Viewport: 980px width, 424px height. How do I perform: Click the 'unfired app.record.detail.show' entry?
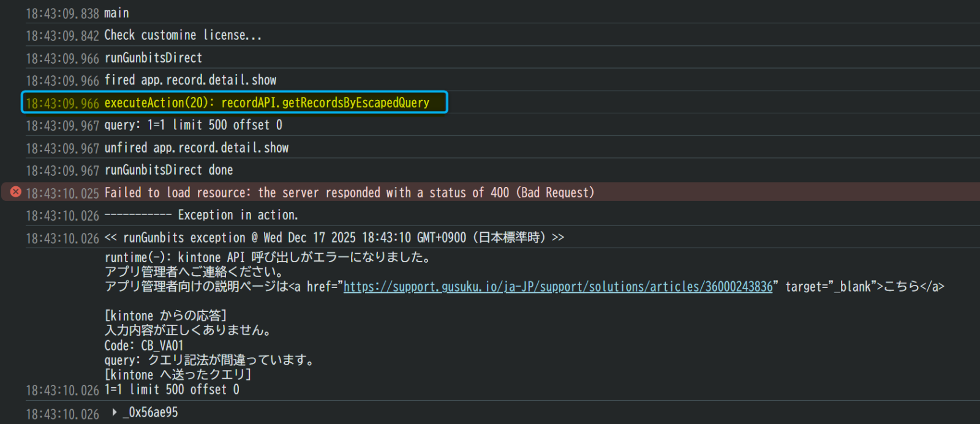(196, 148)
